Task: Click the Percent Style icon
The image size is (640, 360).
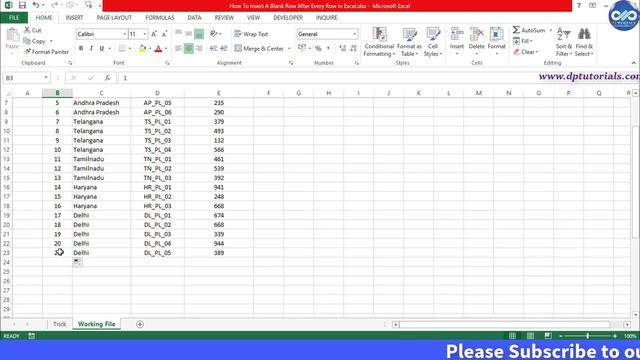Action: pos(318,49)
